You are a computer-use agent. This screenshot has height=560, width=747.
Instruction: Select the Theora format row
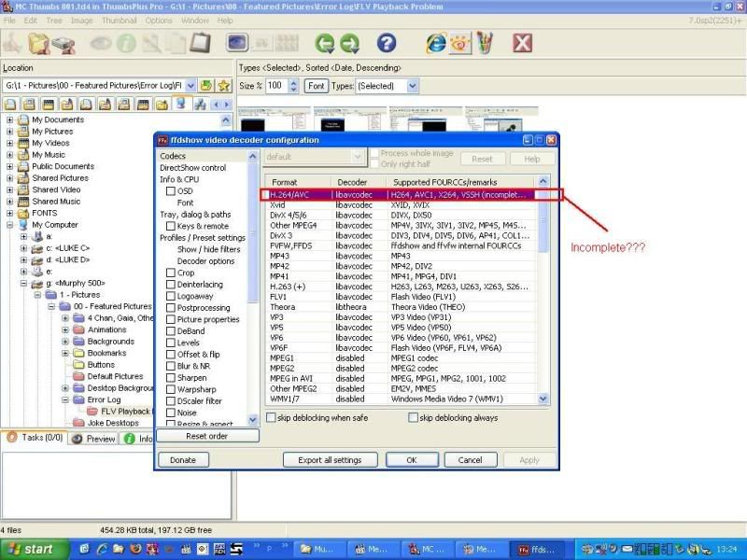pyautogui.click(x=400, y=307)
